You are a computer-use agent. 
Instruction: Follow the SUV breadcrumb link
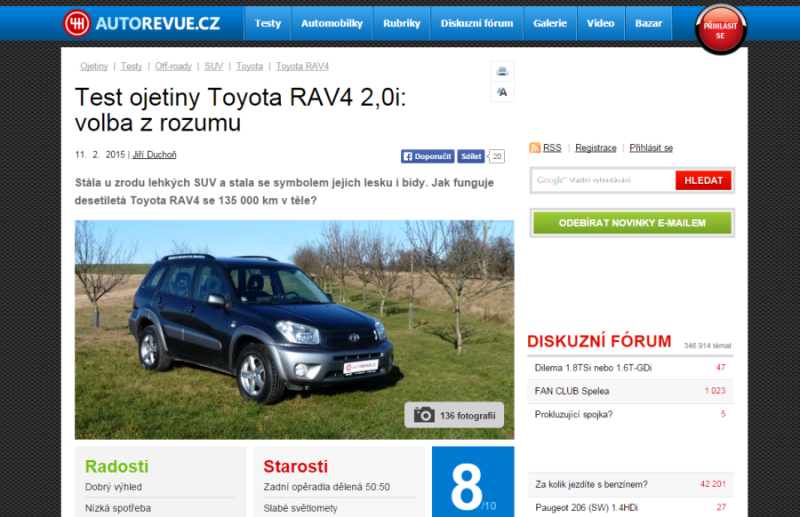[214, 66]
